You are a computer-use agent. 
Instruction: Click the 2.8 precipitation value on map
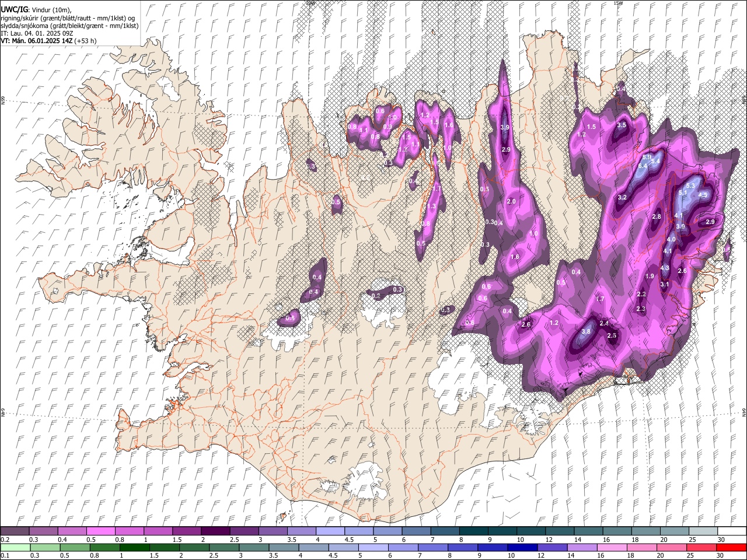(x=657, y=217)
